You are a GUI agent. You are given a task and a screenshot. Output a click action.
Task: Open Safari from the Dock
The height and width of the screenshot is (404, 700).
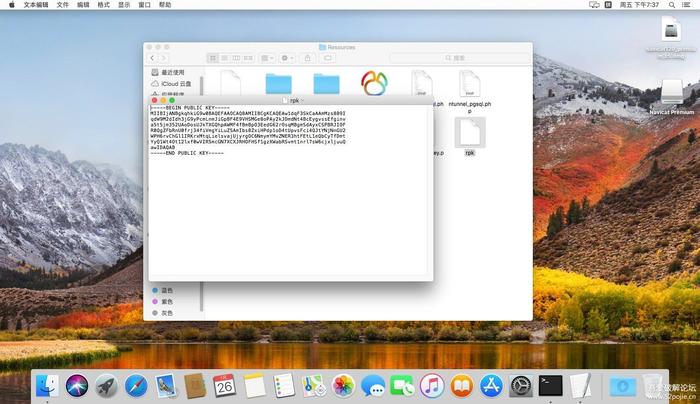(136, 386)
